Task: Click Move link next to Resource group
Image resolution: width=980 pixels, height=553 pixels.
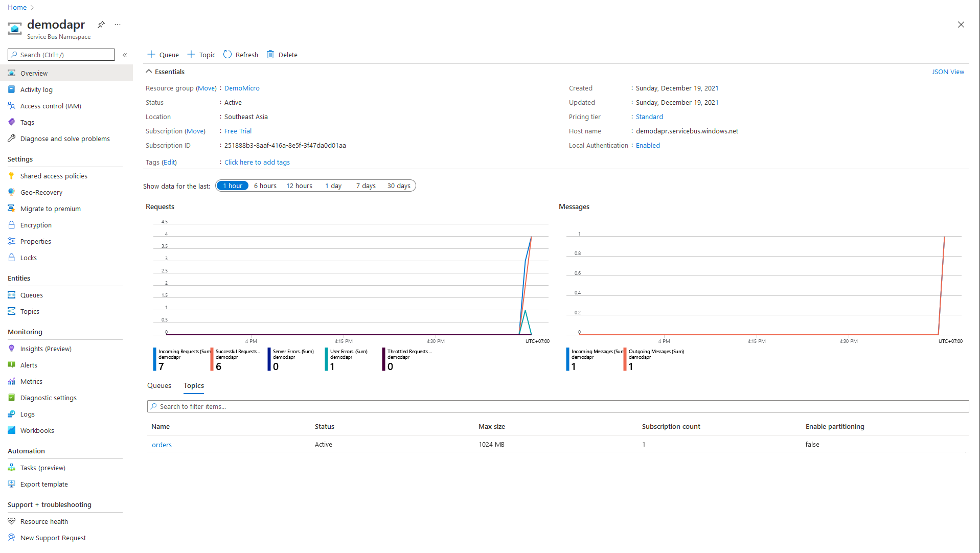Action: 207,88
